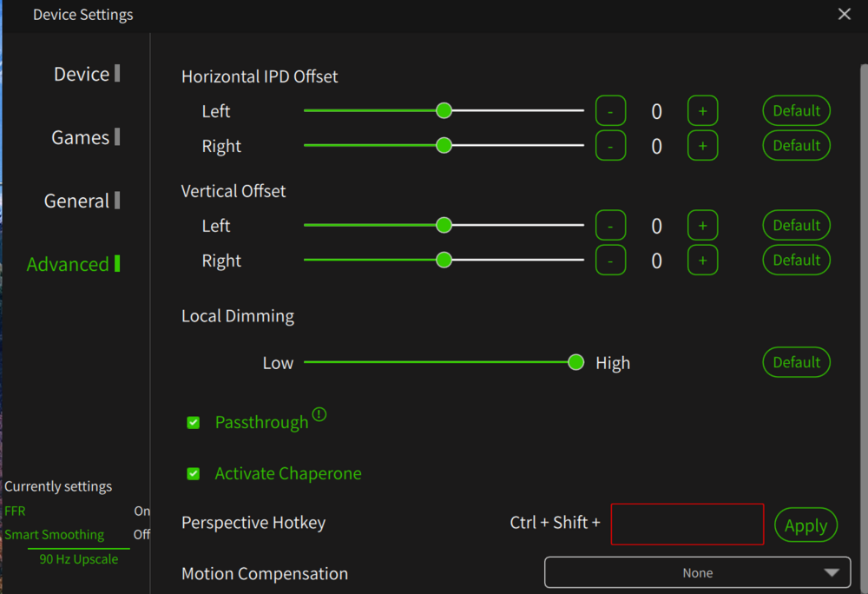Viewport: 868px width, 594px height.
Task: Click plus for Horizontal IPD Left
Action: pos(702,111)
